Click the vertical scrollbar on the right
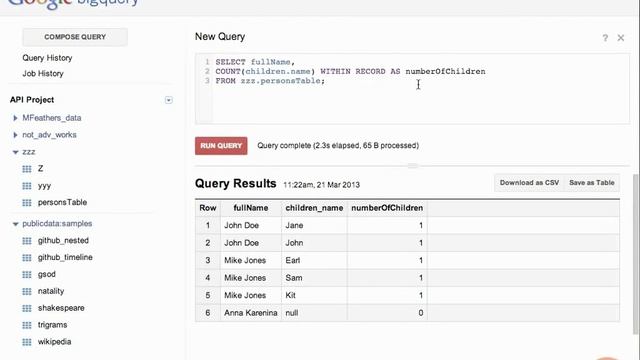 click(635, 253)
